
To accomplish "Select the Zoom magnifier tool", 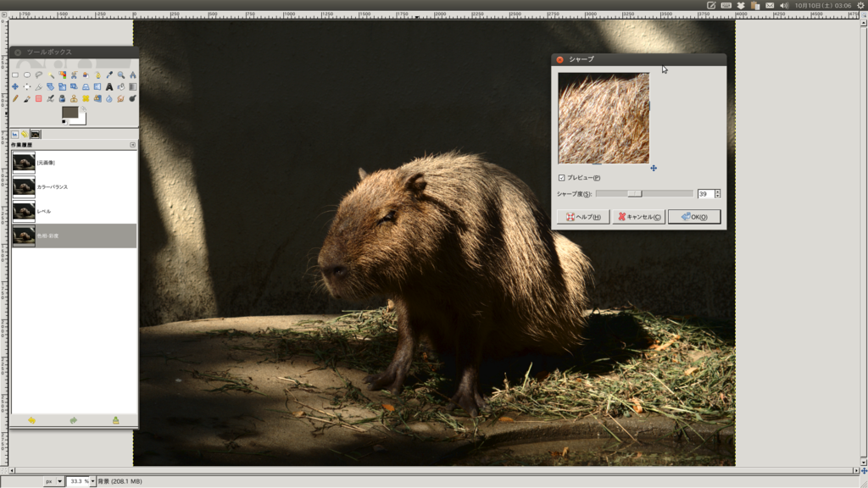I will [120, 75].
